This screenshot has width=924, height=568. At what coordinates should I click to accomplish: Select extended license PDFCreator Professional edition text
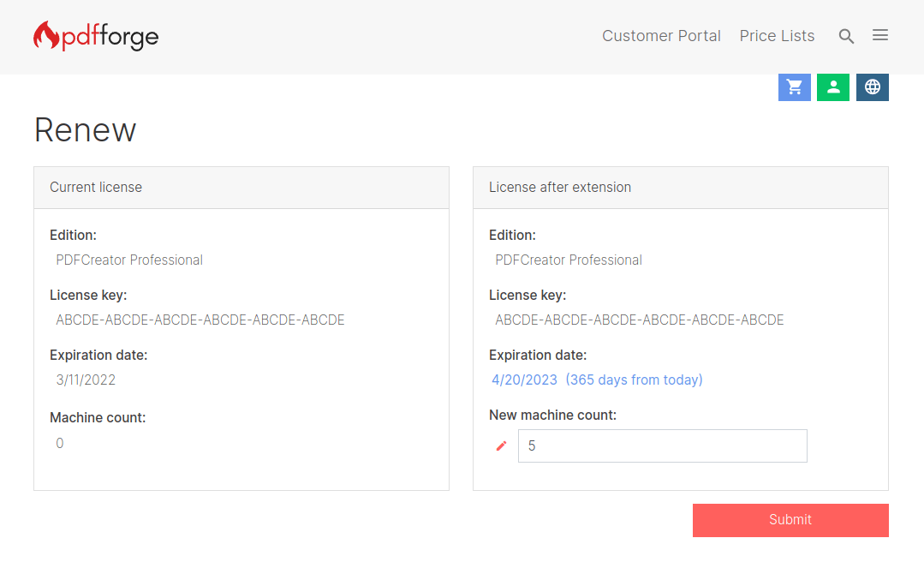(x=569, y=260)
